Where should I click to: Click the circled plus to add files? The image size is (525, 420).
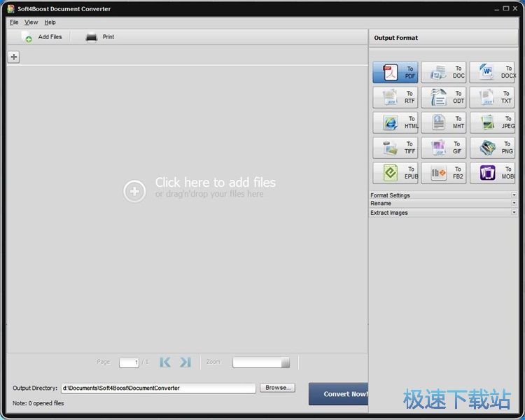[x=134, y=191]
